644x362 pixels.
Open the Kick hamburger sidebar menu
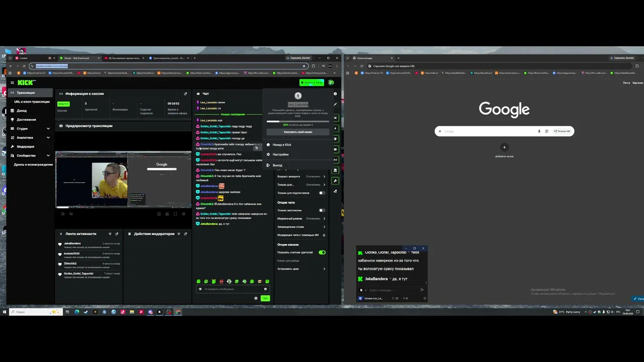12,82
